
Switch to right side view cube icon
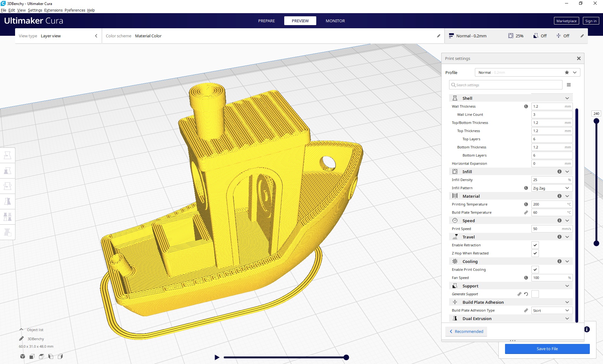pos(60,356)
